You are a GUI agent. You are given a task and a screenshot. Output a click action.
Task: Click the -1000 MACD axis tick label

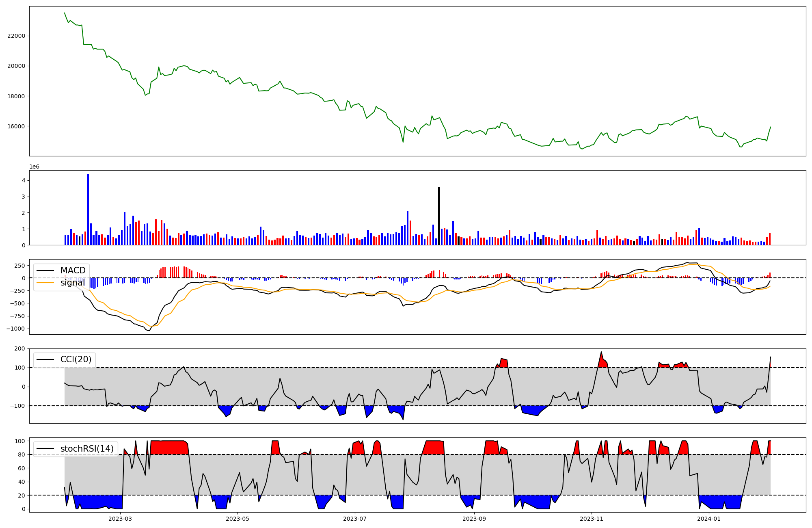pyautogui.click(x=15, y=329)
